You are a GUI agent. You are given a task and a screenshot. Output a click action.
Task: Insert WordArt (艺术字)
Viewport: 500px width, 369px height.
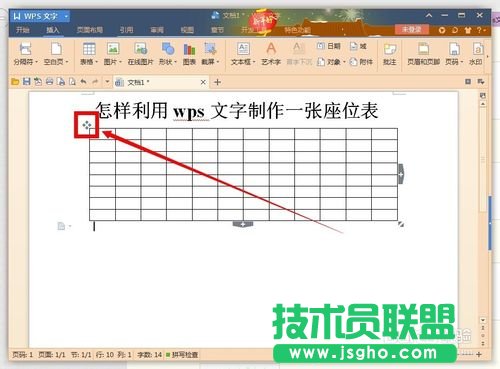pos(271,53)
